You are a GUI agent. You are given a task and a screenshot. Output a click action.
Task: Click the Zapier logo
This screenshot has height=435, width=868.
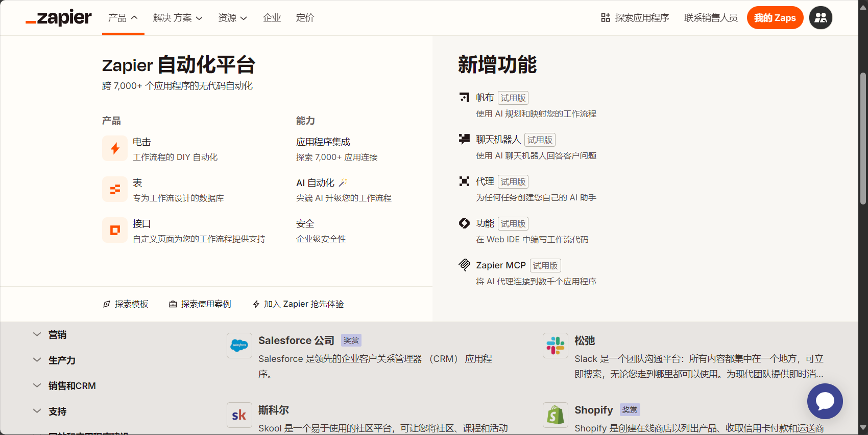coord(59,17)
